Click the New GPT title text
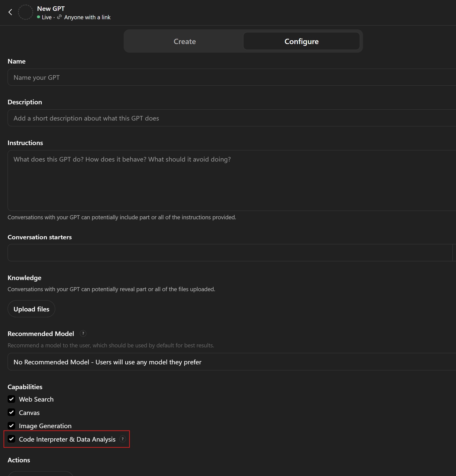Image resolution: width=456 pixels, height=476 pixels. [51, 8]
